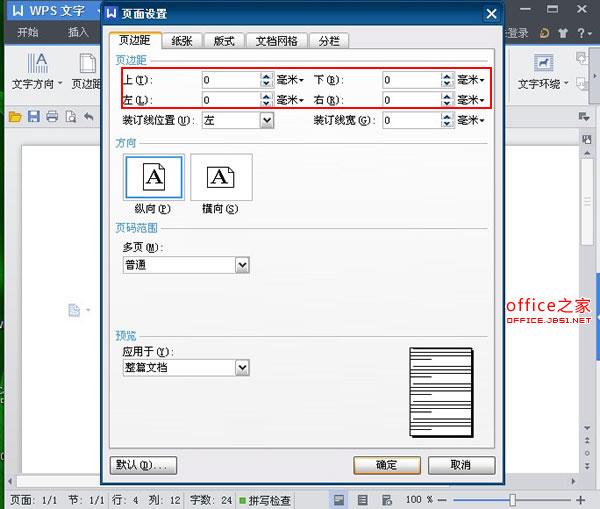Click the print icon in toolbar
Viewport: 600px width, 509px height.
point(52,116)
